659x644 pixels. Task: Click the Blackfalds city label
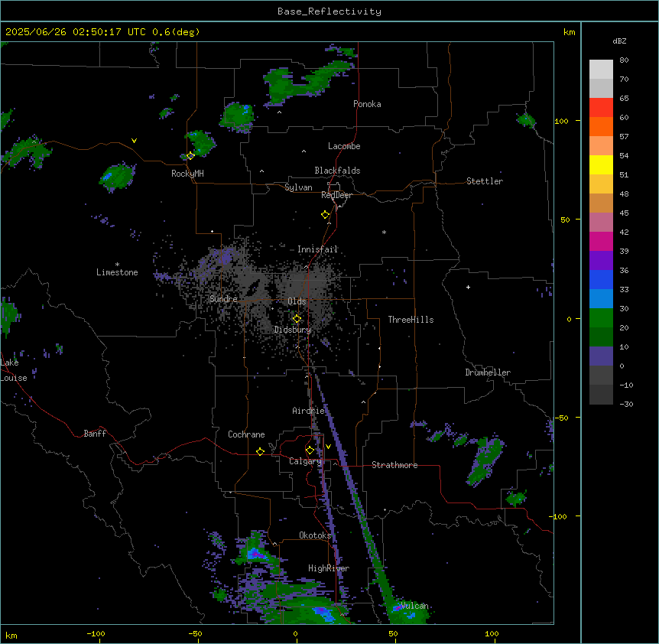point(337,171)
